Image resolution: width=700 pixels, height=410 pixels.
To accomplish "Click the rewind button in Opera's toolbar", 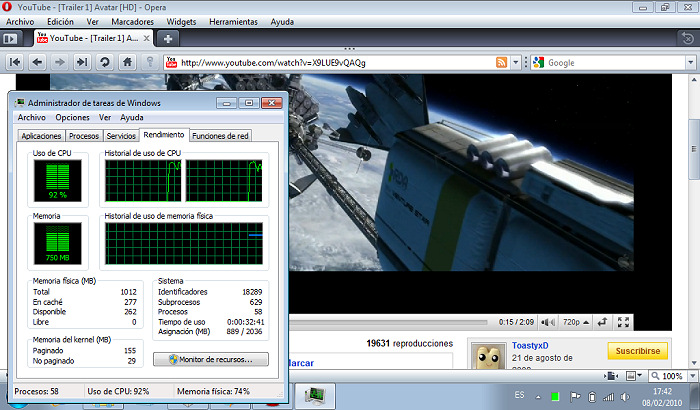I will click(x=16, y=62).
